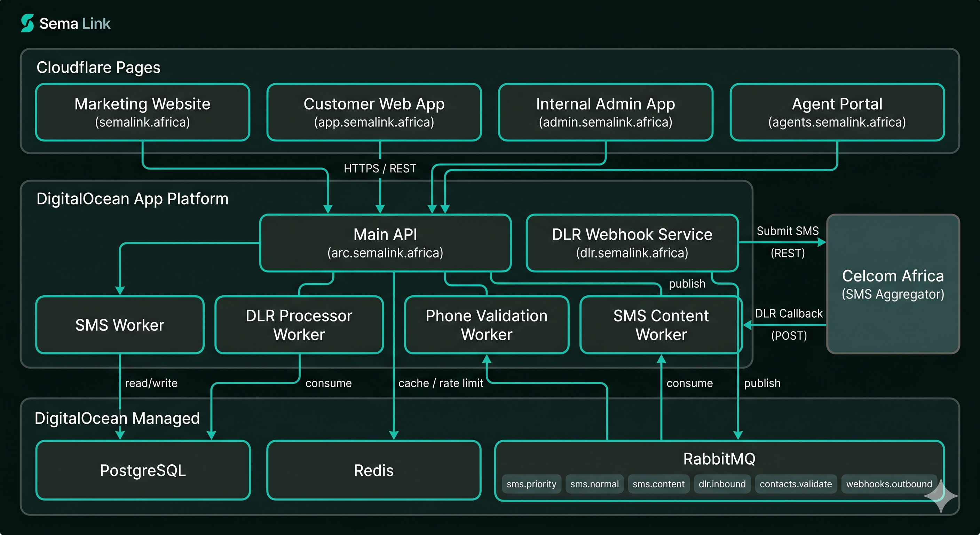Click the agents.semalink.africa URL text

(837, 122)
